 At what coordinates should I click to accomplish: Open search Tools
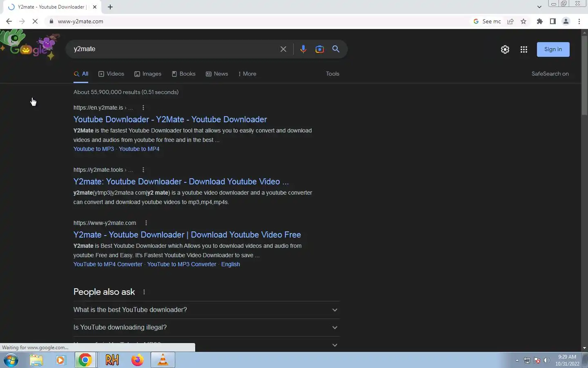pos(332,74)
